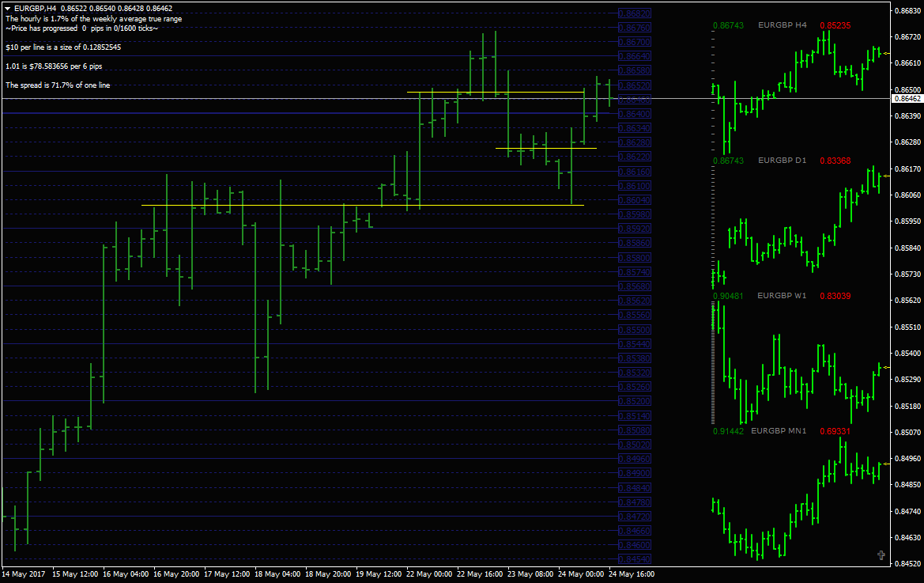Click 0.85510 on the right price axis
Image resolution: width=924 pixels, height=583 pixels.
(907, 327)
